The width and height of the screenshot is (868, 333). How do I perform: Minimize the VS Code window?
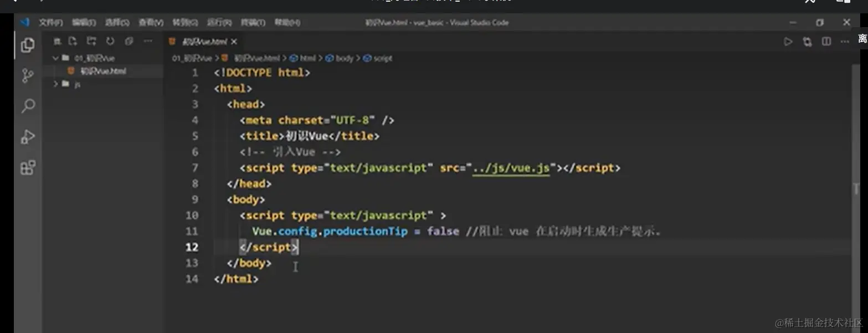click(793, 23)
